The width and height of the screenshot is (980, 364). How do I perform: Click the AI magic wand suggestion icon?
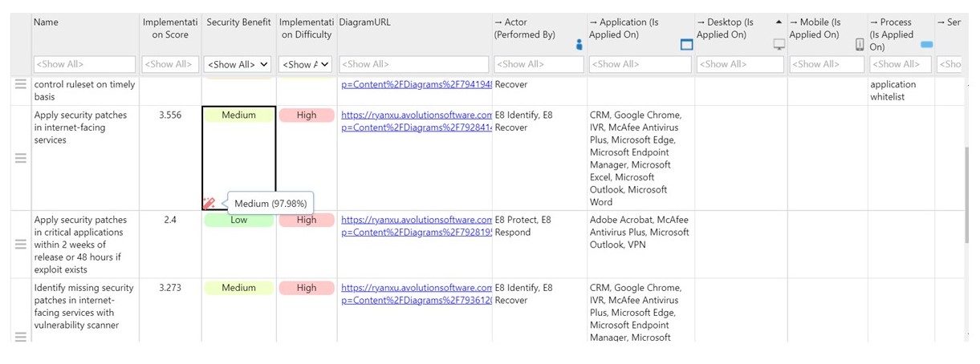pyautogui.click(x=209, y=204)
